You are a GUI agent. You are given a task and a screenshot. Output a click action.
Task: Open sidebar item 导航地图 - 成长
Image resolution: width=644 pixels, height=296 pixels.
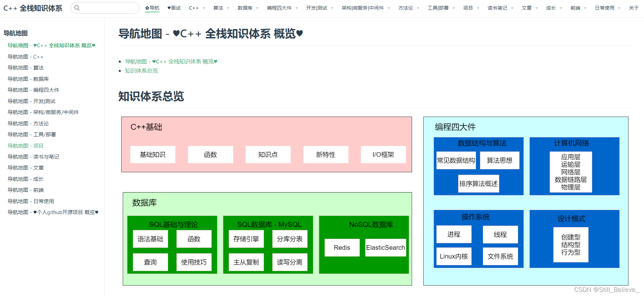coord(26,179)
